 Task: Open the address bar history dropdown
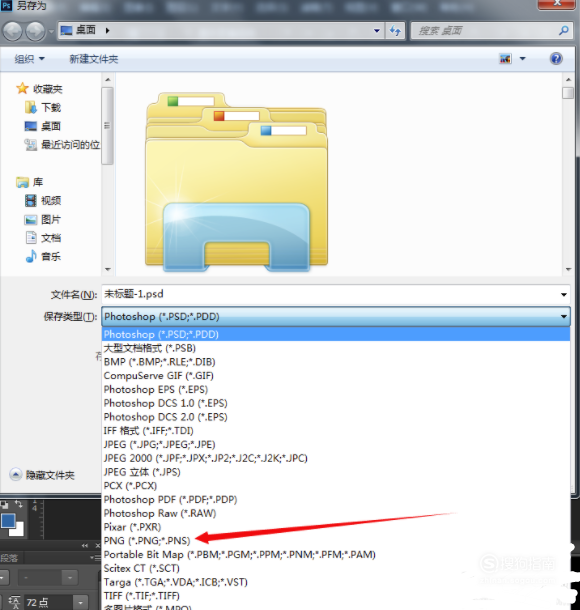(377, 31)
